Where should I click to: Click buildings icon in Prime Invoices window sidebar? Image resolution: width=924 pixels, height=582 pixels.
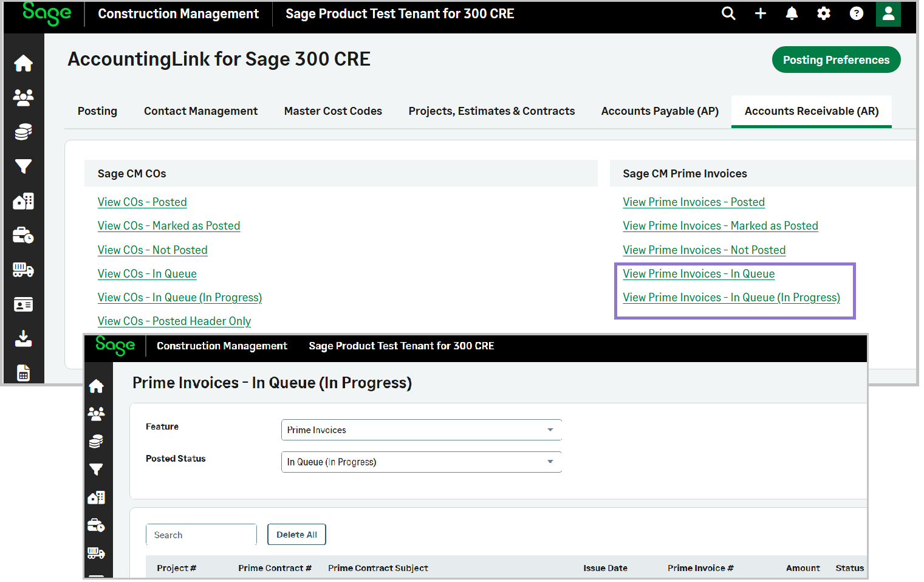tap(97, 498)
